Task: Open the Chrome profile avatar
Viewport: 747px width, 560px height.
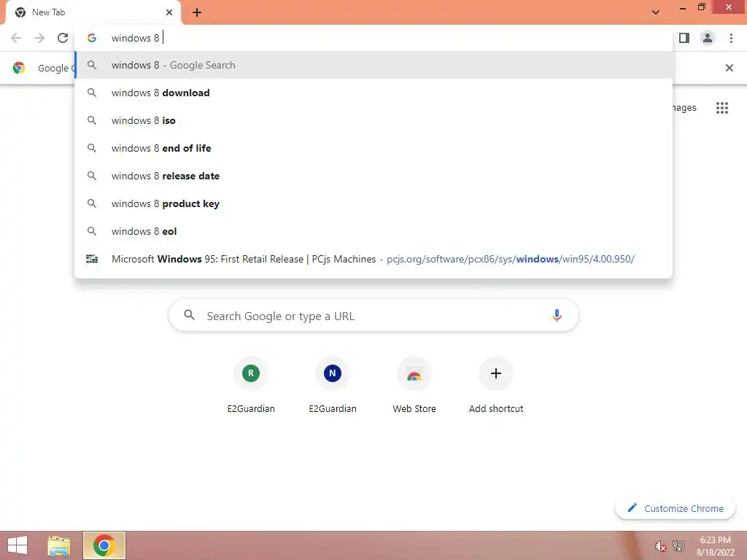Action: pos(708,38)
